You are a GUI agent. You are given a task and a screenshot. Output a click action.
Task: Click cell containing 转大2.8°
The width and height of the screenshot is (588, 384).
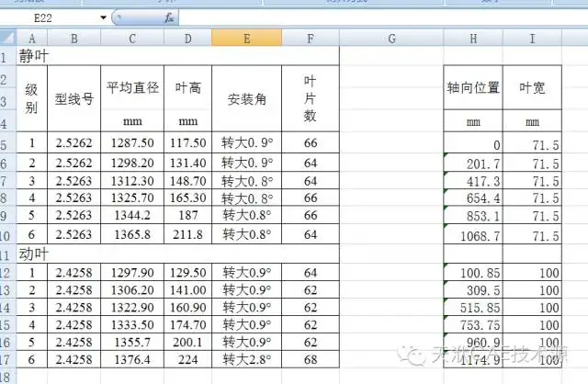coord(247,359)
